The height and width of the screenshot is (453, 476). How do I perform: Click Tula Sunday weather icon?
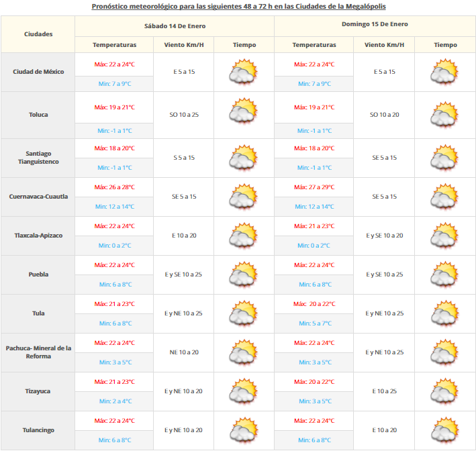click(x=444, y=313)
